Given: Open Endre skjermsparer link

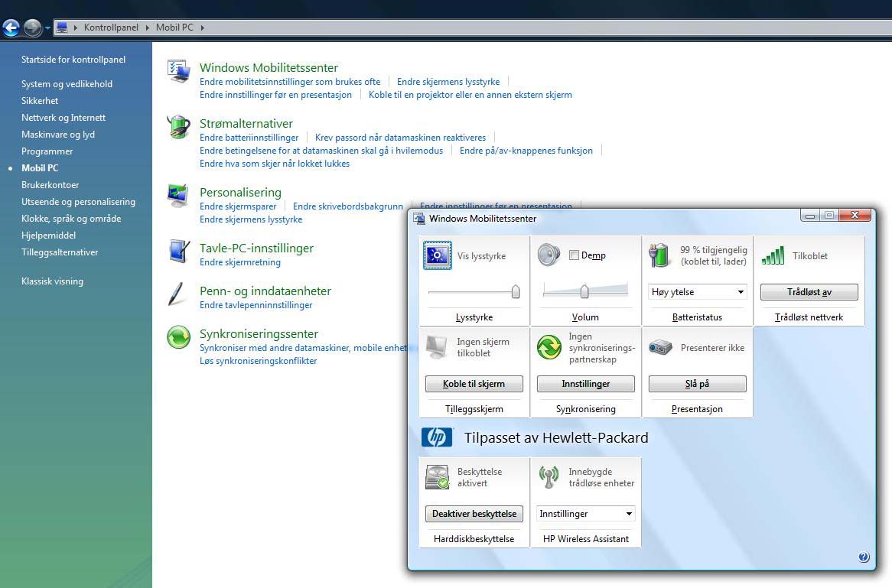Looking at the screenshot, I should pyautogui.click(x=238, y=206).
